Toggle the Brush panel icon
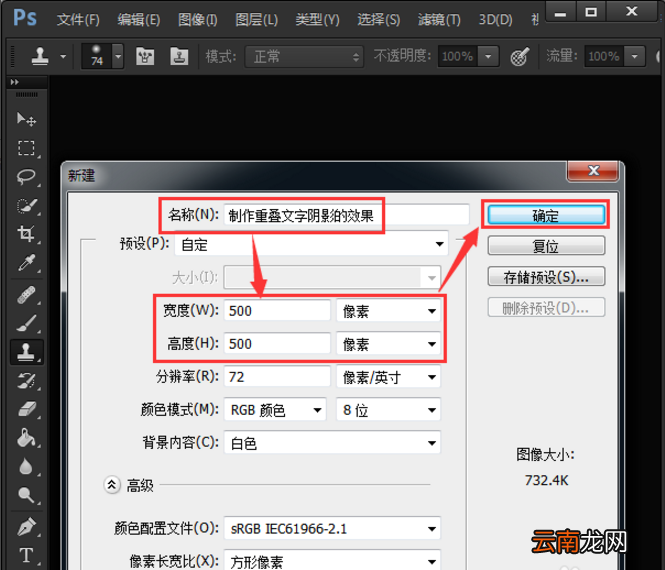The height and width of the screenshot is (570, 665). pos(145,56)
